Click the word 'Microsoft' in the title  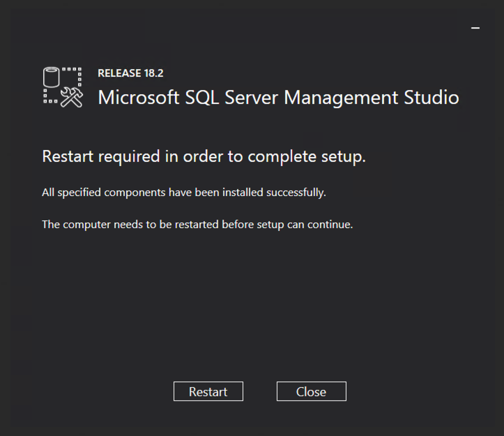point(139,97)
